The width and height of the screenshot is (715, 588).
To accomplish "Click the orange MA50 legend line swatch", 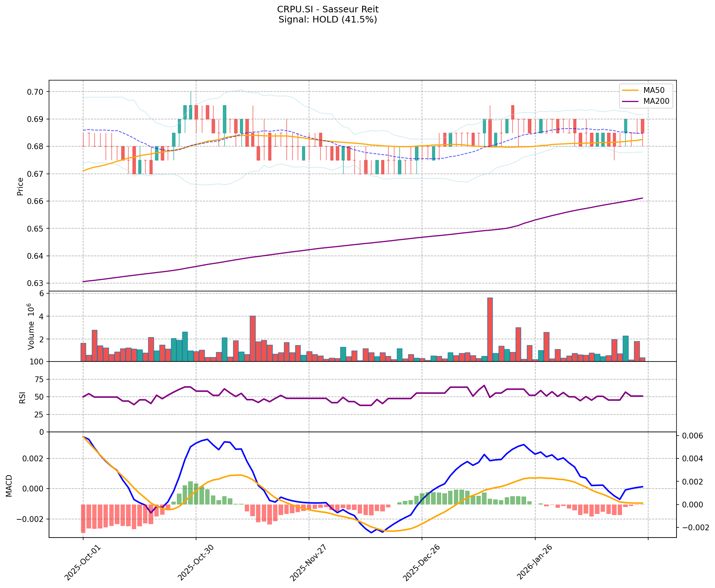I will click(x=631, y=90).
